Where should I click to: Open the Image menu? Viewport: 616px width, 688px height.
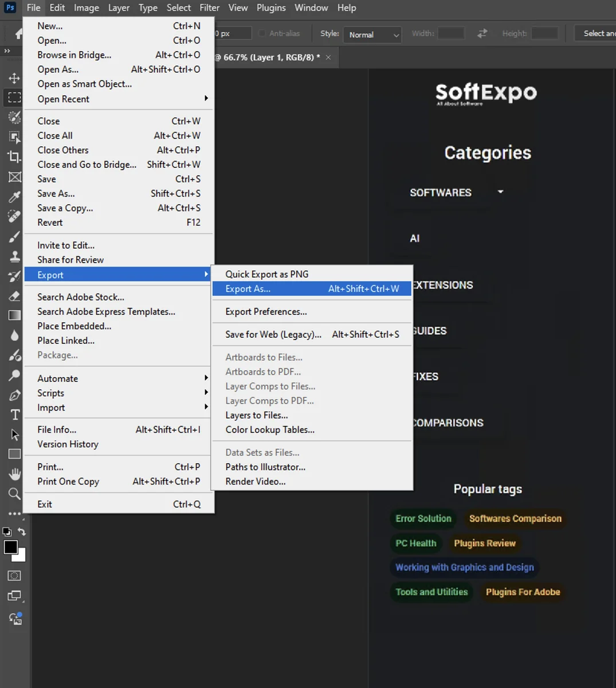[x=86, y=7]
